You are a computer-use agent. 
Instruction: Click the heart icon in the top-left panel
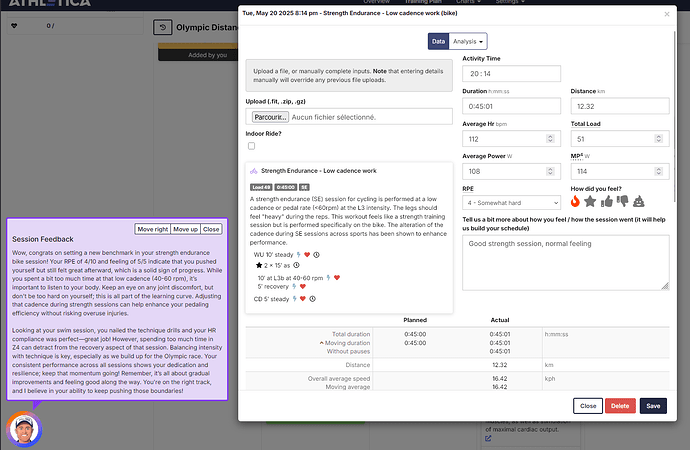point(14,26)
